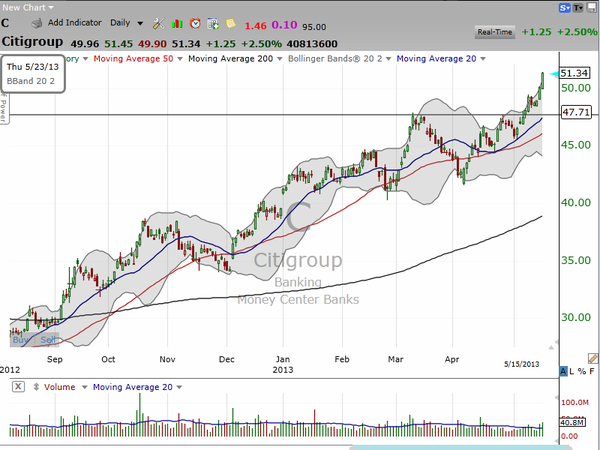Select the F scale toggle
The height and width of the screenshot is (450, 600).
click(592, 371)
